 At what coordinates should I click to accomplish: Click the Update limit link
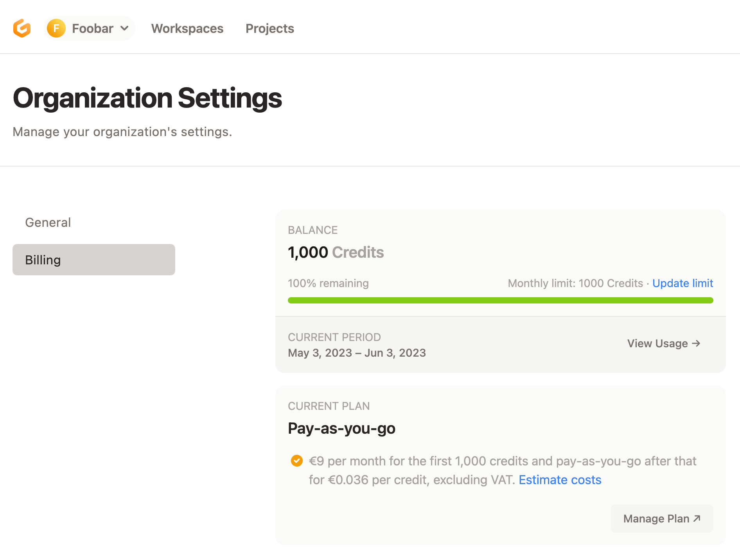pyautogui.click(x=683, y=283)
